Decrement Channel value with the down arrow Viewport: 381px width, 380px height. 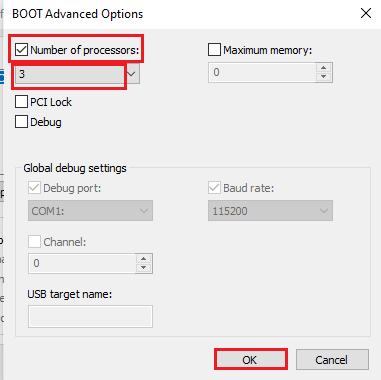144,268
